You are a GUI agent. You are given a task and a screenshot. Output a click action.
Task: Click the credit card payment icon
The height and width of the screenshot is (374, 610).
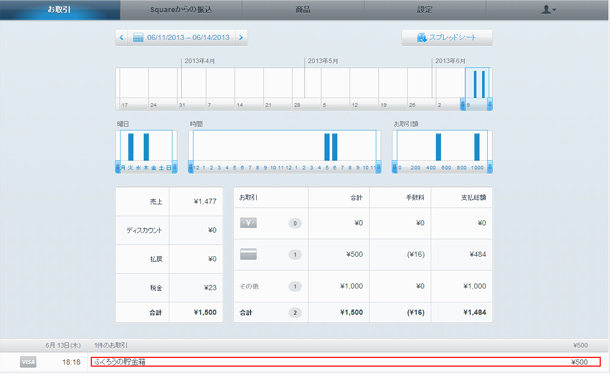[248, 254]
